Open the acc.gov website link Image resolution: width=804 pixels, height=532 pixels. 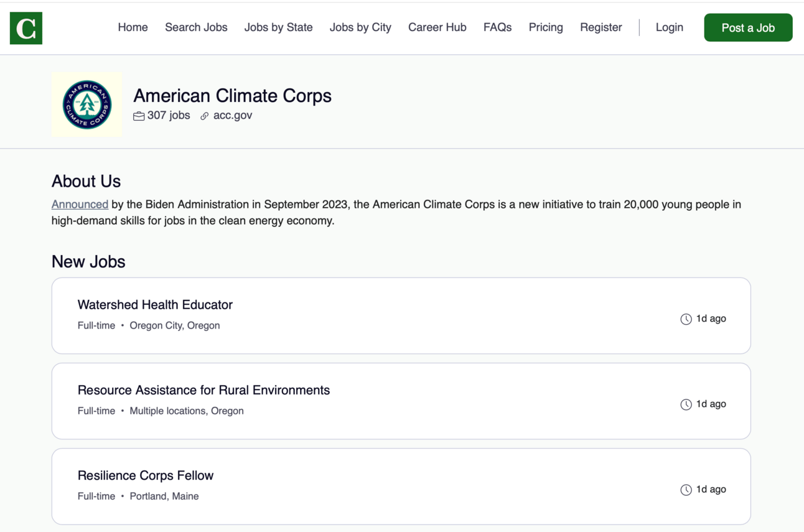[232, 115]
